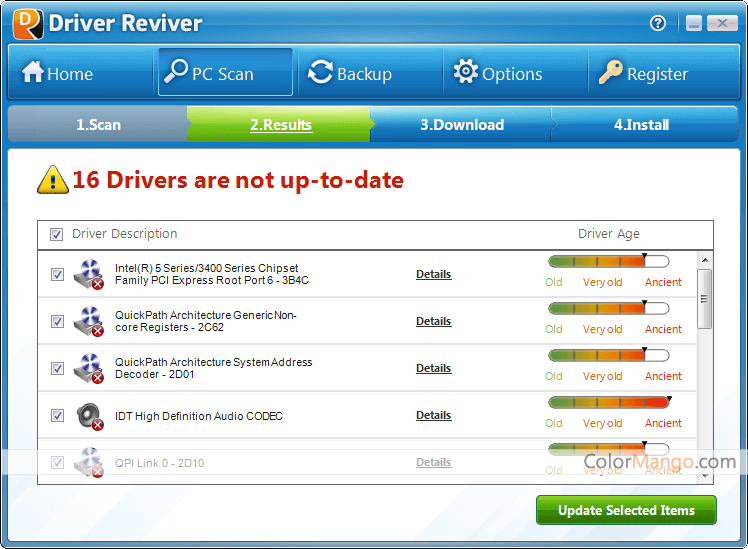This screenshot has height=549, width=748.
Task: Uncheck QuickPath System Address Decoder driver
Action: tap(57, 368)
